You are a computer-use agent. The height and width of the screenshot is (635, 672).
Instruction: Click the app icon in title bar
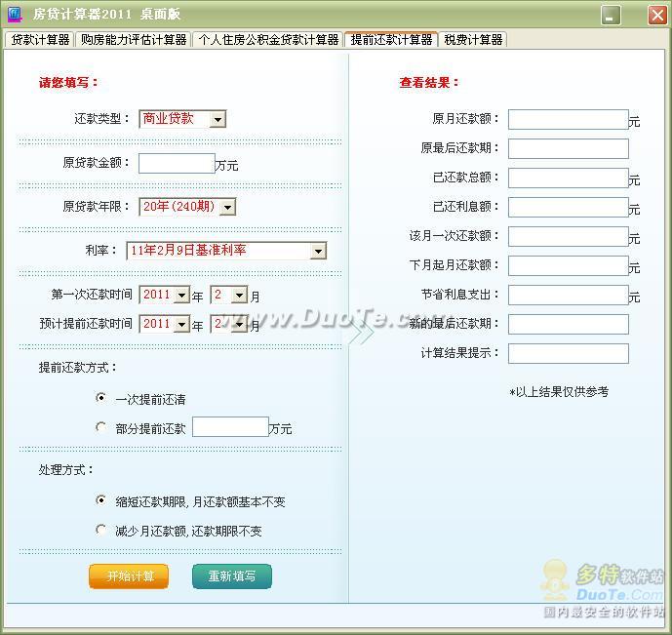click(x=14, y=15)
